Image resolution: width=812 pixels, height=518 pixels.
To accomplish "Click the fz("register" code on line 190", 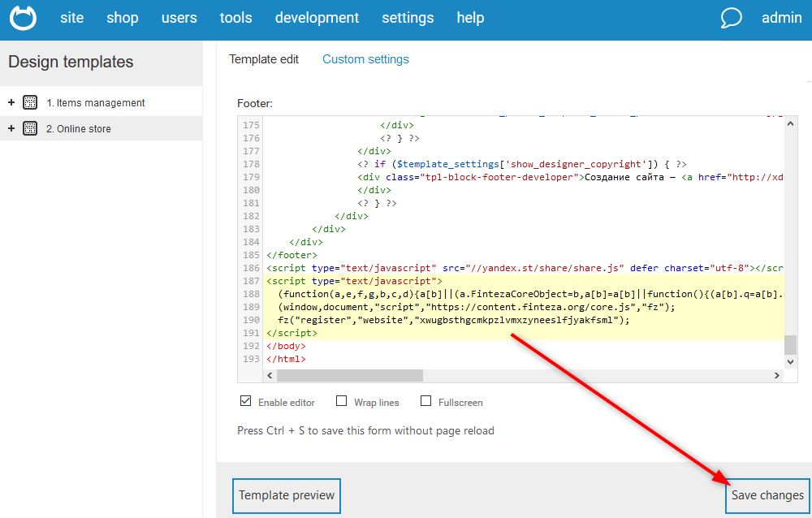I will pyautogui.click(x=454, y=320).
